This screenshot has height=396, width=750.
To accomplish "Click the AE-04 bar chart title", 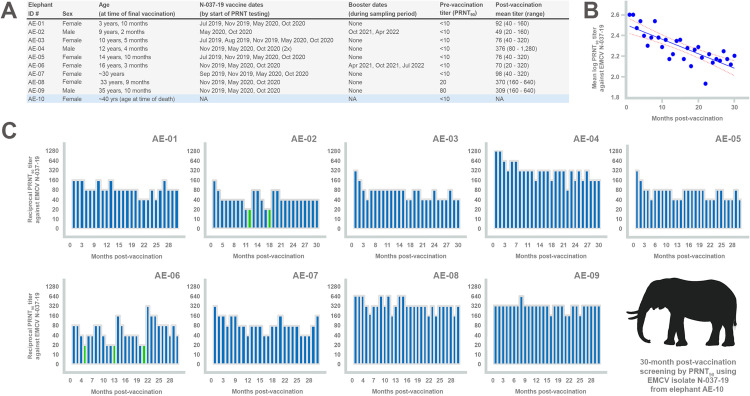I will click(x=586, y=139).
